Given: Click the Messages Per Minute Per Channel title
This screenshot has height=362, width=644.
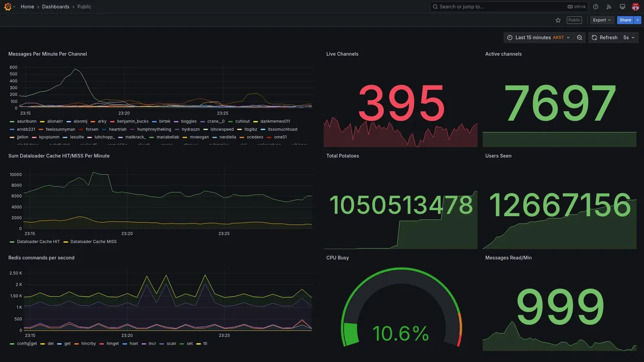Looking at the screenshot, I should 48,54.
